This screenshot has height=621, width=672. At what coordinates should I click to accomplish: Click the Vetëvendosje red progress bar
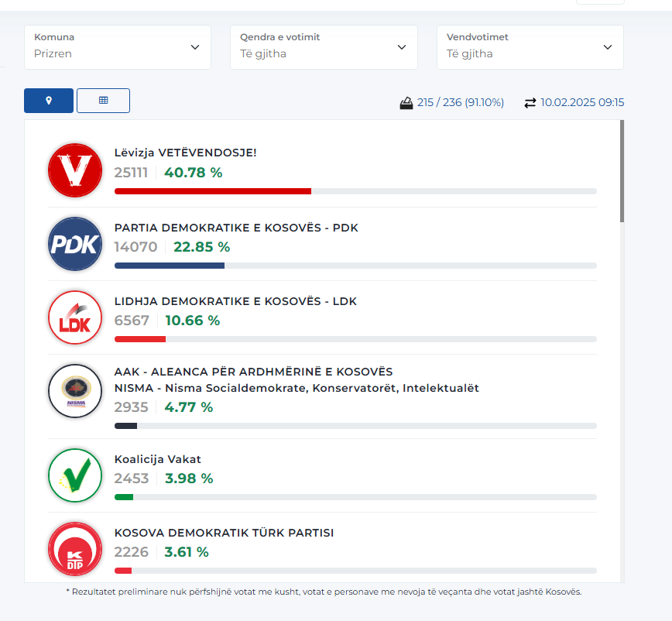[x=213, y=191]
